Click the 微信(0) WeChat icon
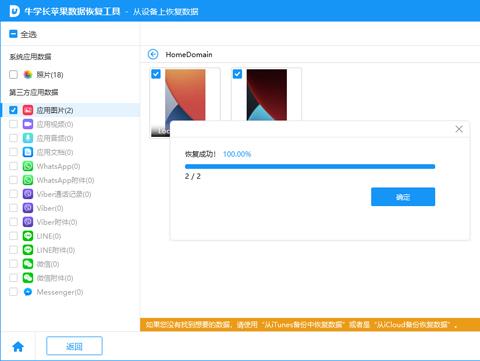Image resolution: width=480 pixels, height=361 pixels. pos(28,264)
